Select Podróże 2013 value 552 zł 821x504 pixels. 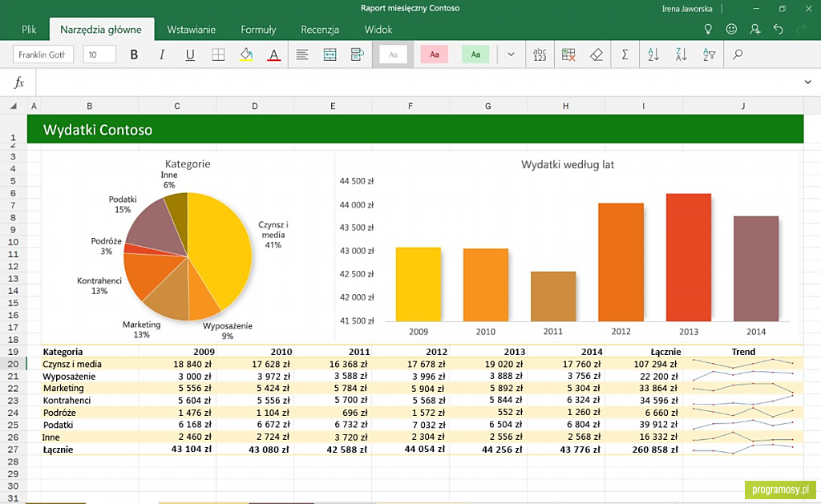(x=488, y=413)
